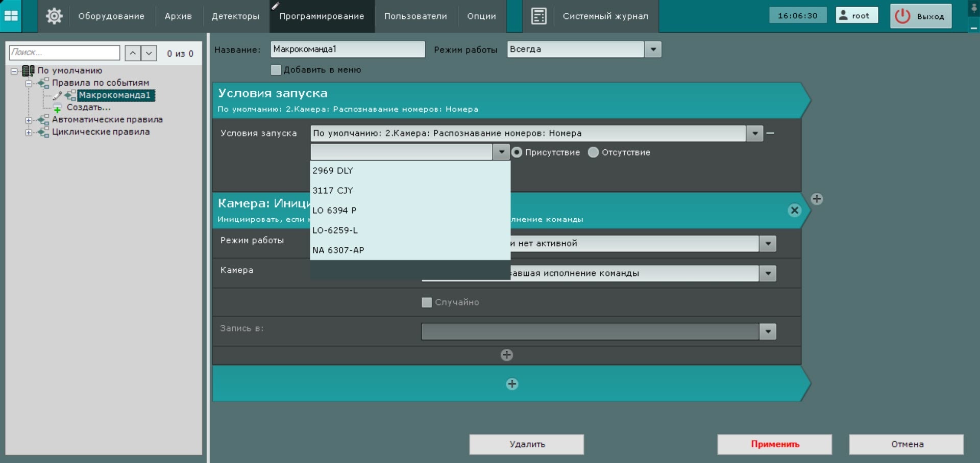The image size is (980, 463).
Task: Enable the Добавить в меню checkbox
Action: [276, 70]
